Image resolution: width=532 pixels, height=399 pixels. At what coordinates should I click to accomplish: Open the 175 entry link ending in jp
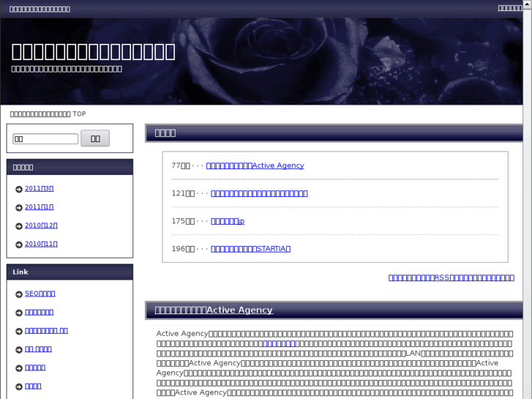[228, 221]
